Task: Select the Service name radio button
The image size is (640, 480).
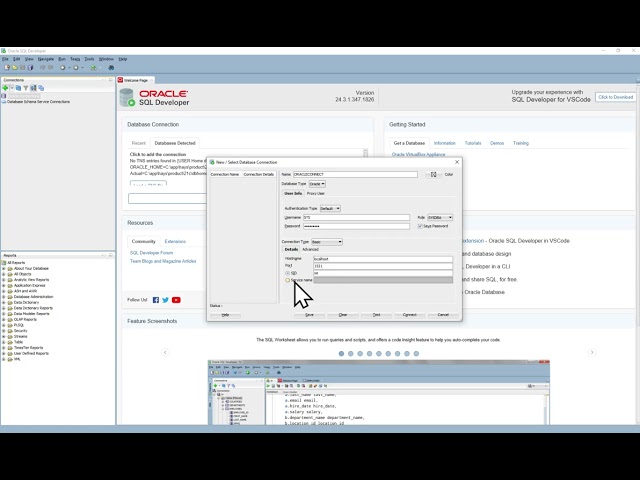Action: 287,280
